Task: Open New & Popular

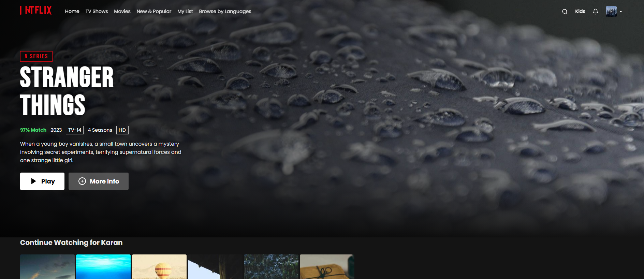Action: click(x=154, y=11)
